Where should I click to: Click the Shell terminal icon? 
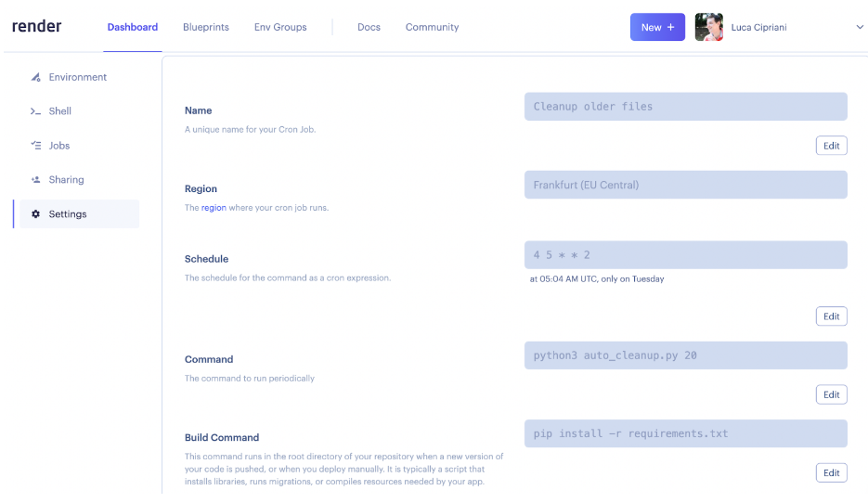coord(35,111)
